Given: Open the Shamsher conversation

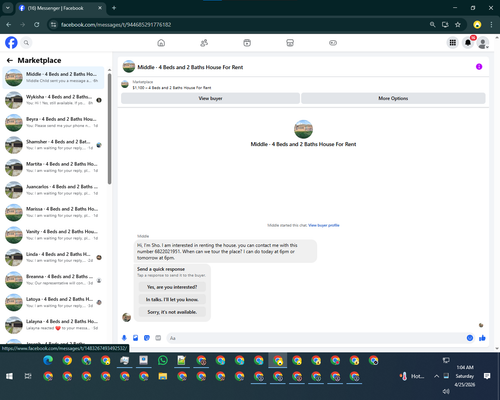Looking at the screenshot, I should [x=53, y=145].
